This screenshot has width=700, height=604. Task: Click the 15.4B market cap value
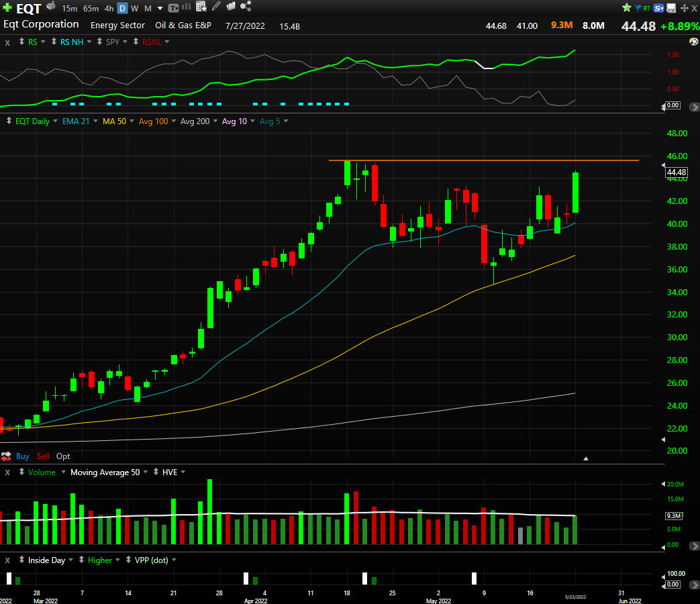289,26
